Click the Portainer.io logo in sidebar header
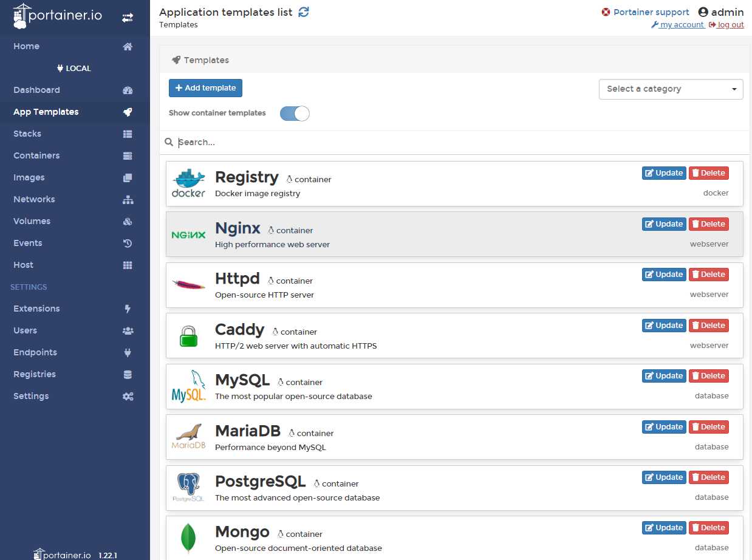The image size is (752, 560). [58, 16]
